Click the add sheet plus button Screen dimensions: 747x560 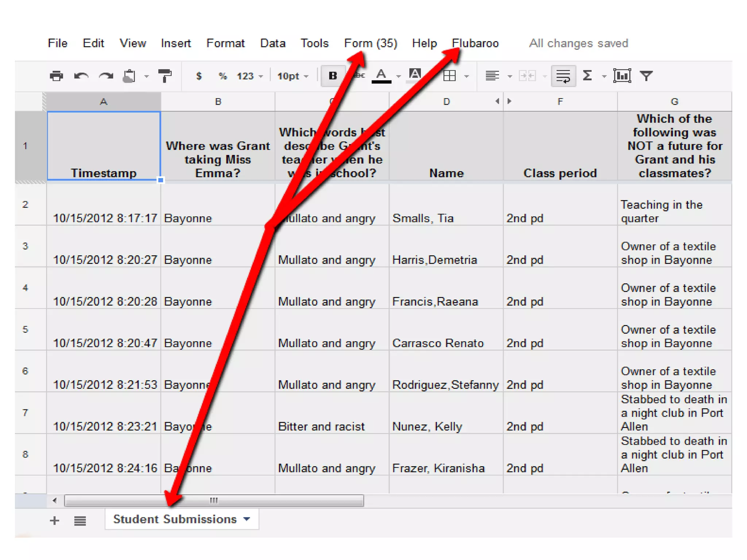click(x=54, y=521)
